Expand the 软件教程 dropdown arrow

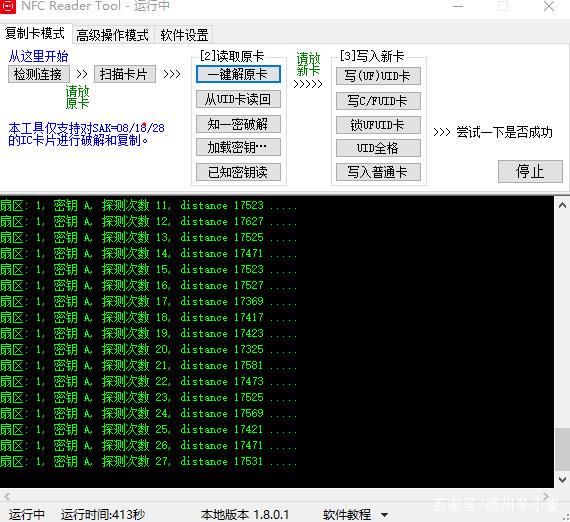pos(384,515)
